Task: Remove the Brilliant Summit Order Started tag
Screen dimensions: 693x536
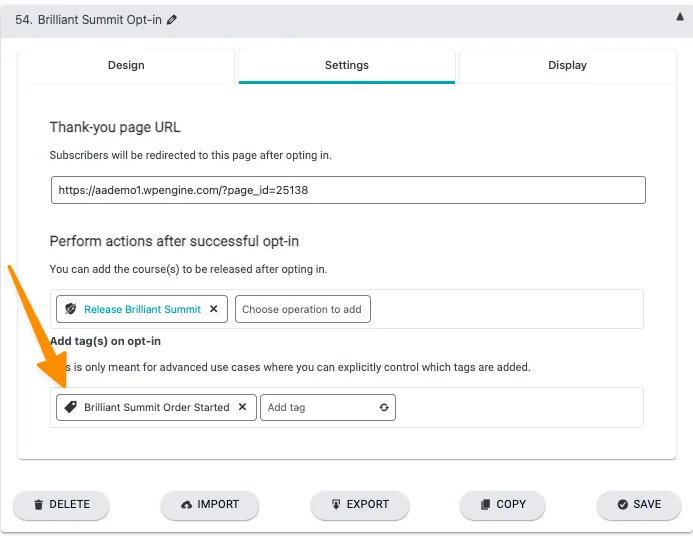Action: (242, 408)
